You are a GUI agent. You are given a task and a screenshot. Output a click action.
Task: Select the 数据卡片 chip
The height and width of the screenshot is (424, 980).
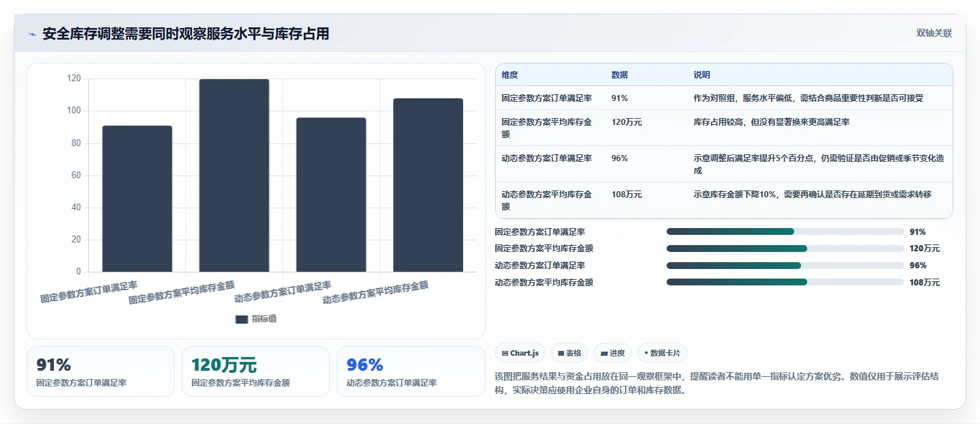(x=662, y=353)
